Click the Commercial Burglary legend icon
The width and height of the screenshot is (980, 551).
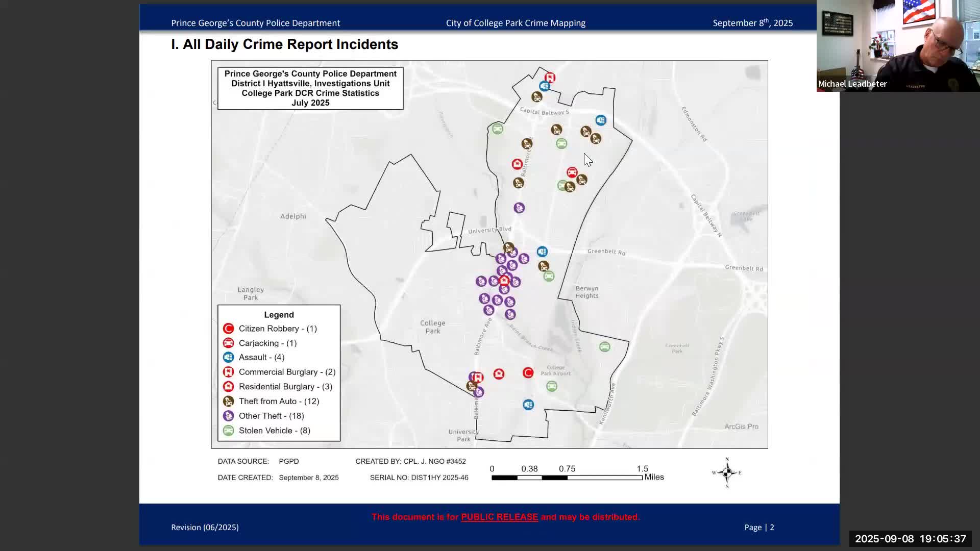(x=228, y=372)
